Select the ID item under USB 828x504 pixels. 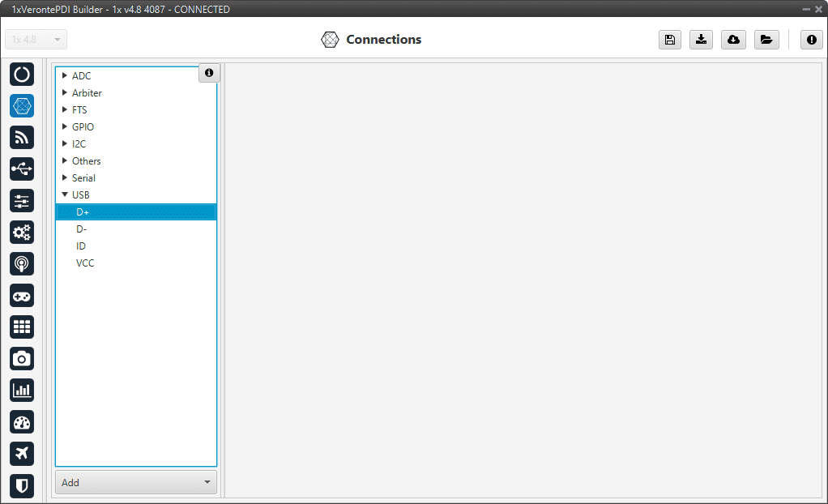click(81, 246)
